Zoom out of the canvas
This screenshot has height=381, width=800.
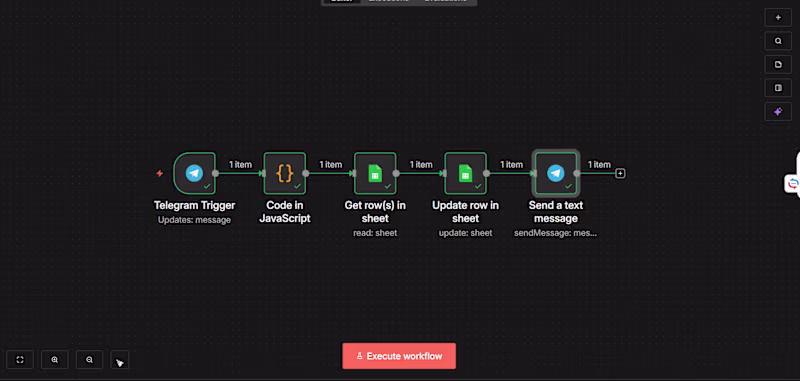point(89,360)
